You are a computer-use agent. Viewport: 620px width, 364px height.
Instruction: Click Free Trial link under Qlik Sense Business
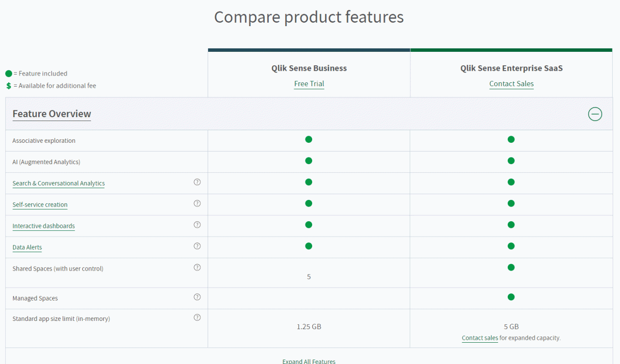pyautogui.click(x=309, y=84)
